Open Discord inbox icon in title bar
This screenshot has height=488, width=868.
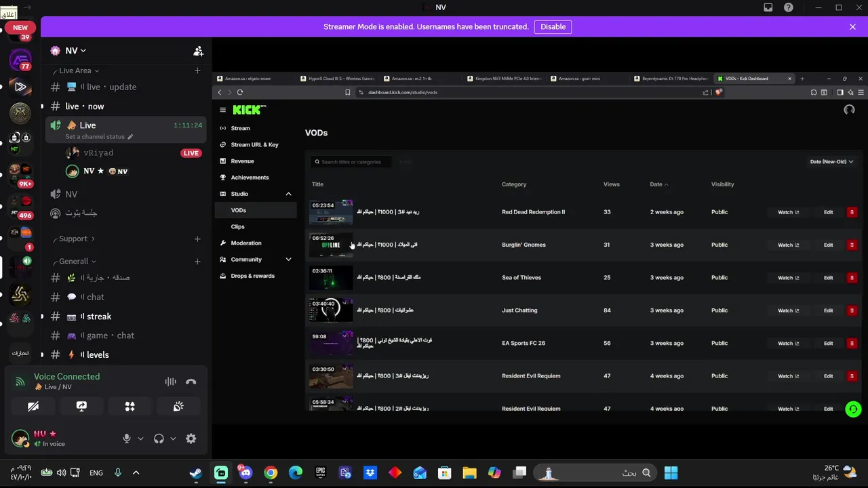point(768,7)
